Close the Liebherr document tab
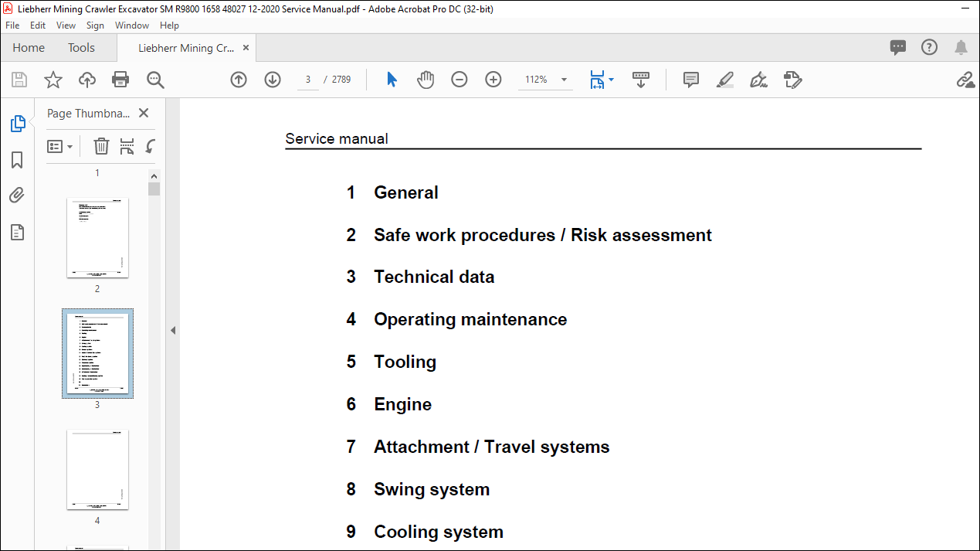980x551 pixels. 246,48
